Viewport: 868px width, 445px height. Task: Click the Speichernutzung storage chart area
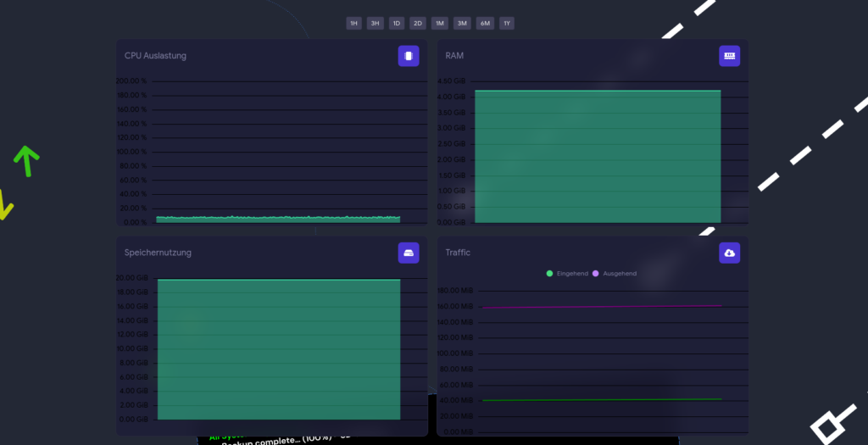[x=278, y=349]
